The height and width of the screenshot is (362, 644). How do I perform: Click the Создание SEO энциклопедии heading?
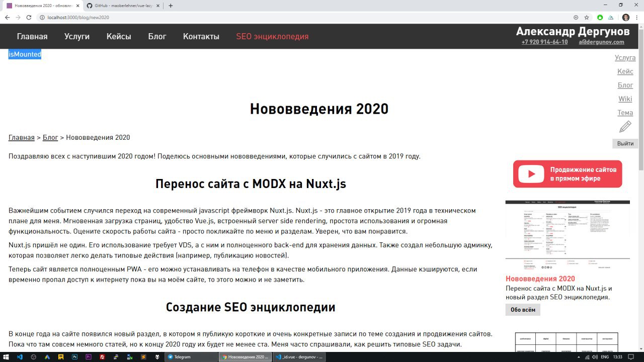[x=251, y=307]
